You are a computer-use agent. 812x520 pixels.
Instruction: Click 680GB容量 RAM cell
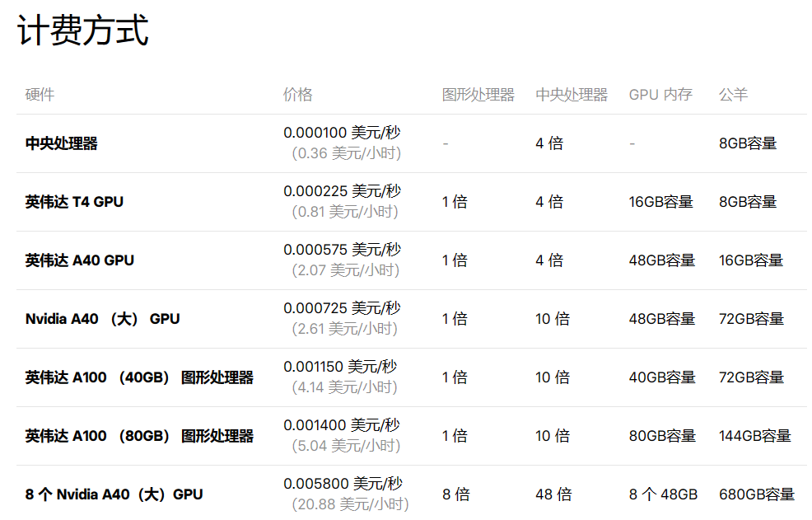click(x=757, y=494)
